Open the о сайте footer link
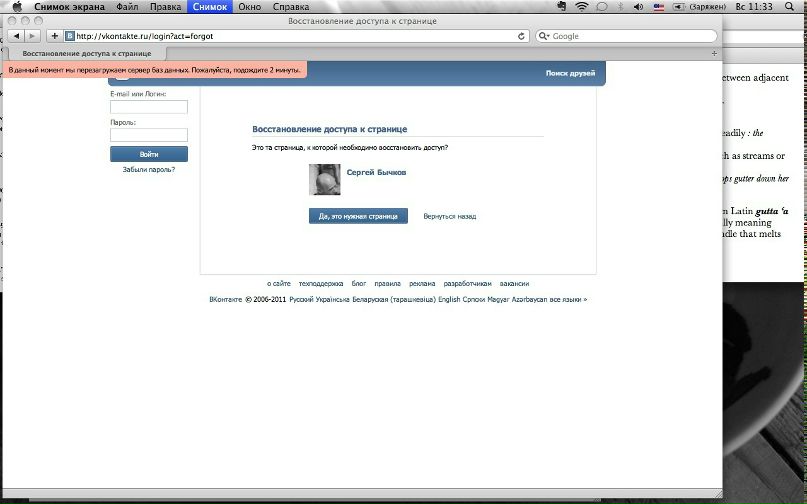Image resolution: width=807 pixels, height=504 pixels. click(x=278, y=284)
